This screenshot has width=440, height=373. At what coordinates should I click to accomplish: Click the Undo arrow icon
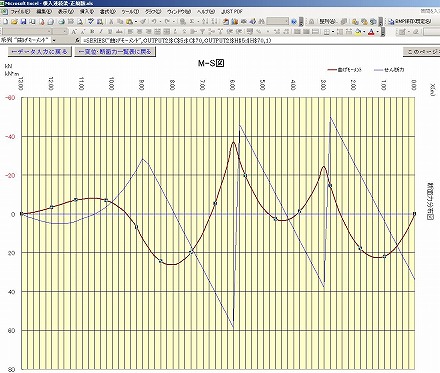(x=154, y=22)
